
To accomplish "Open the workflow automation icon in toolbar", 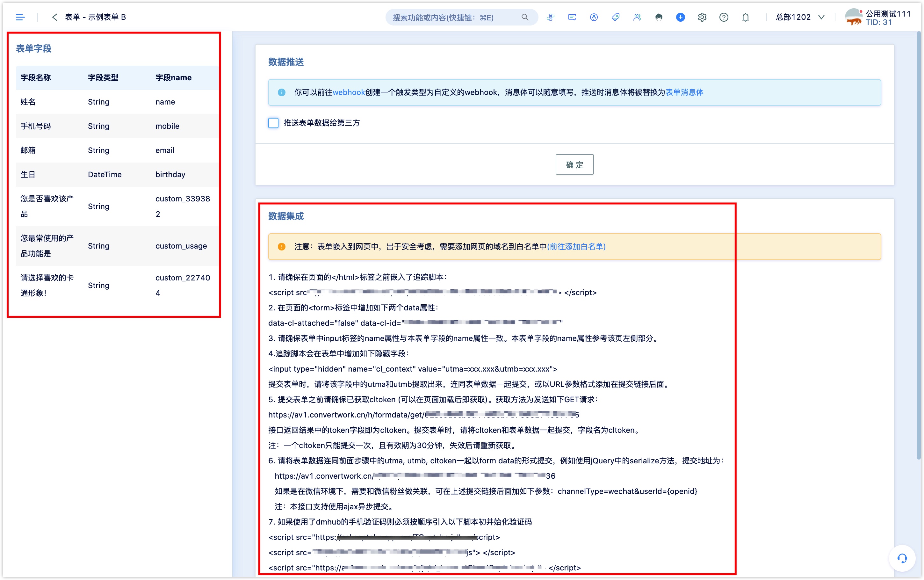I will click(551, 17).
